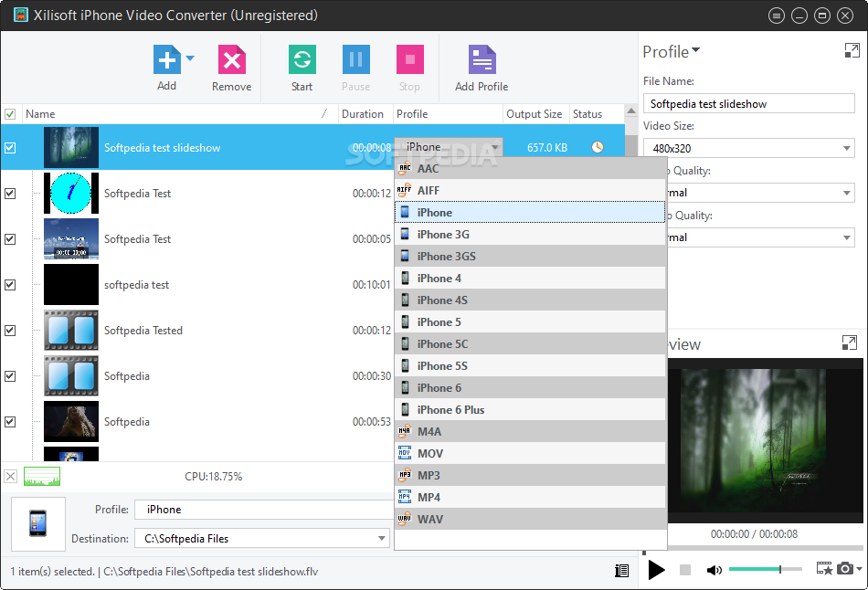The image size is (868, 590).
Task: Choose iPhone 6 Plus from profile list
Action: point(530,409)
